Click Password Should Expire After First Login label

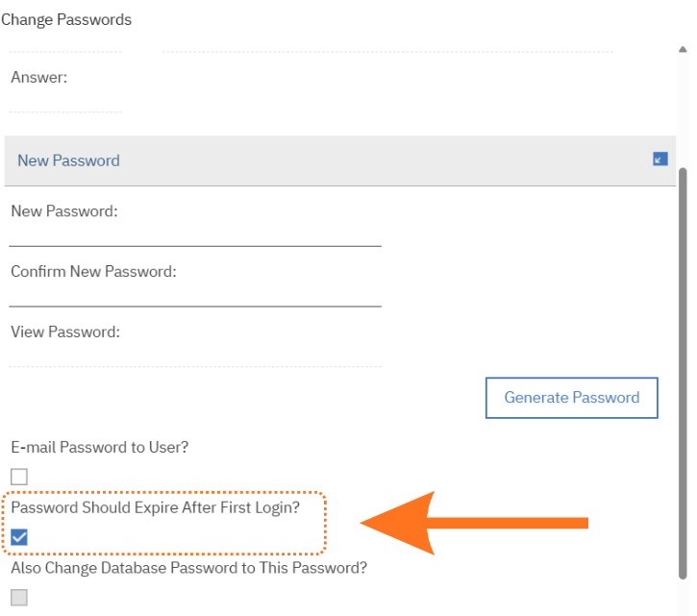156,507
